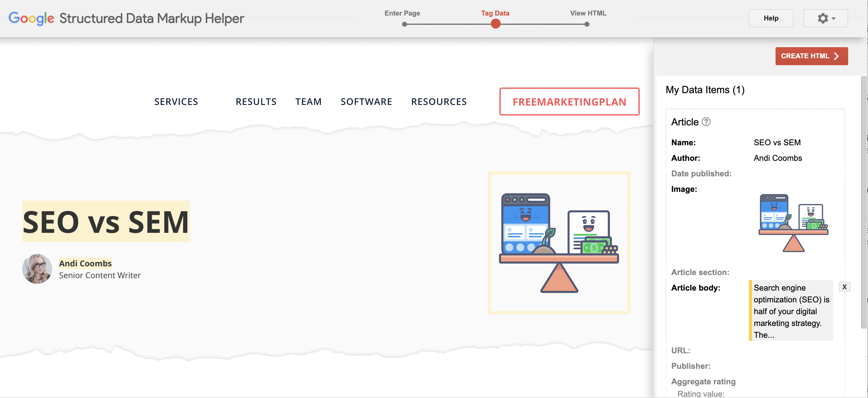Click the Help button

[771, 18]
